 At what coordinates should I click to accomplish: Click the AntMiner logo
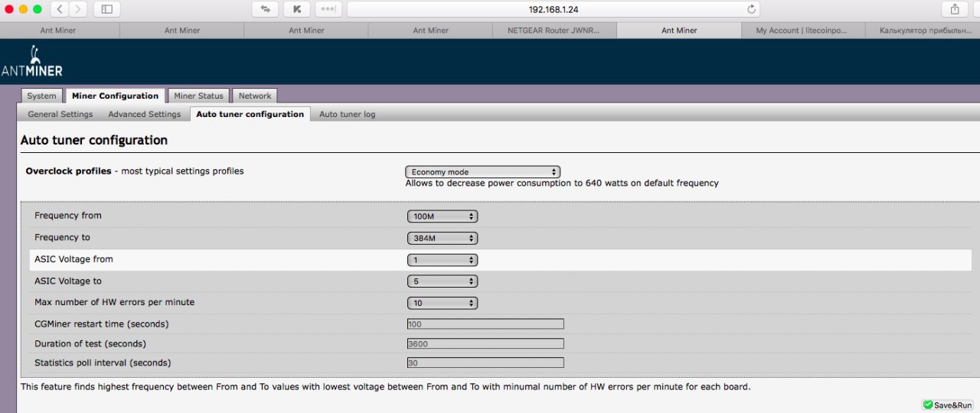pos(32,62)
